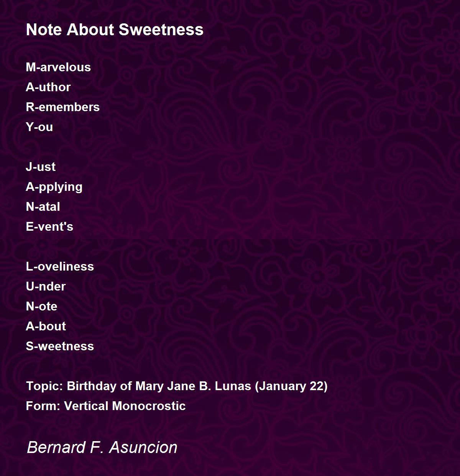Click the line N-atal

[43, 207]
